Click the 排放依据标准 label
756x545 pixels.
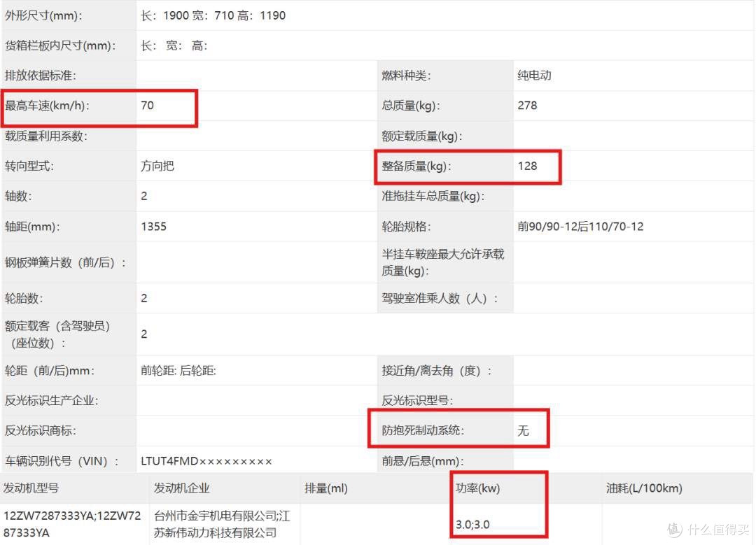(41, 76)
